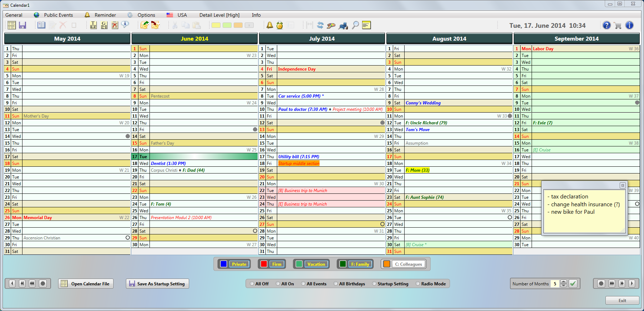Click the Number of Months value field
This screenshot has width=644, height=311.
(555, 284)
